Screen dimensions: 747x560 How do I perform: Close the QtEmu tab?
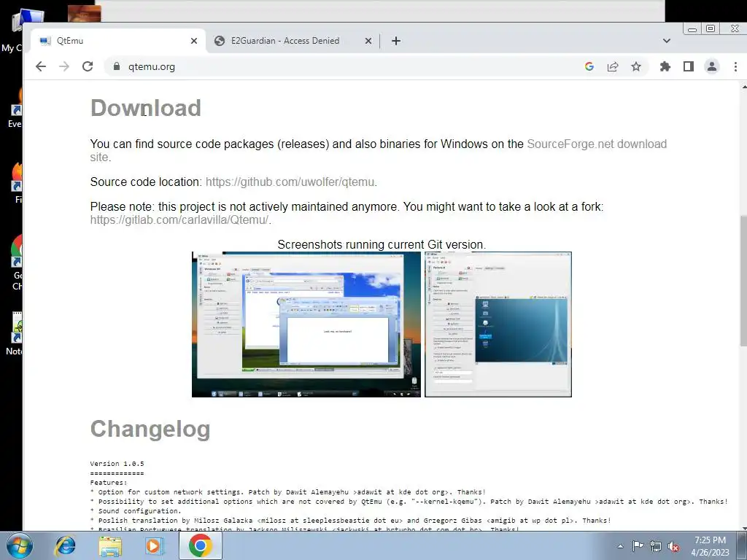(x=194, y=41)
